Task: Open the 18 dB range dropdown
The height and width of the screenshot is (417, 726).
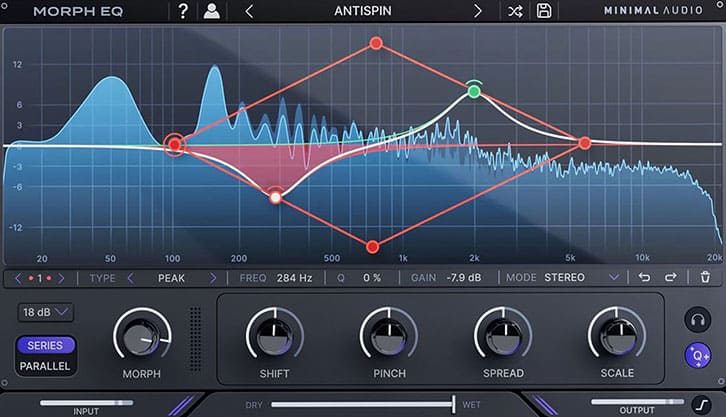Action: coord(45,312)
